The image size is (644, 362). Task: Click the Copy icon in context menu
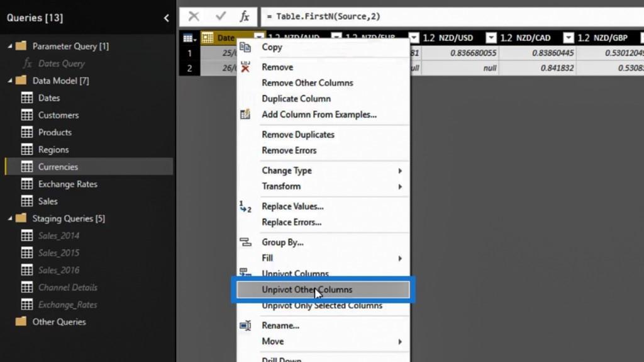click(x=245, y=47)
